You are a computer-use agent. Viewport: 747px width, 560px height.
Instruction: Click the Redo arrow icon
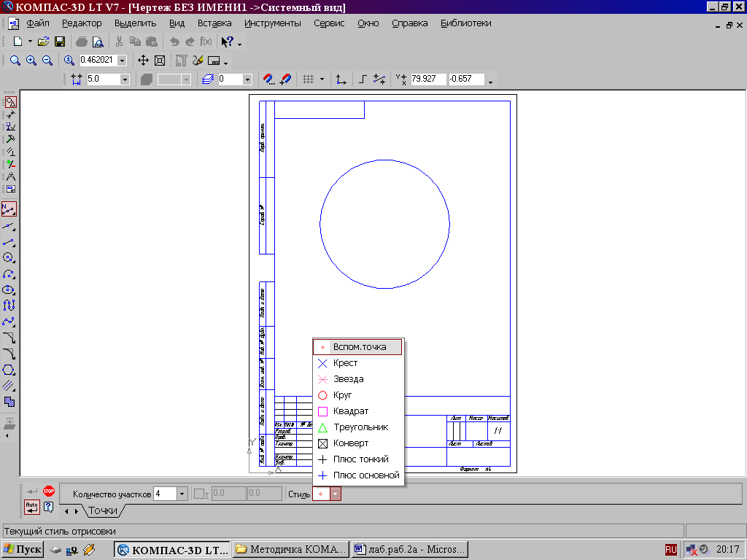[x=190, y=42]
